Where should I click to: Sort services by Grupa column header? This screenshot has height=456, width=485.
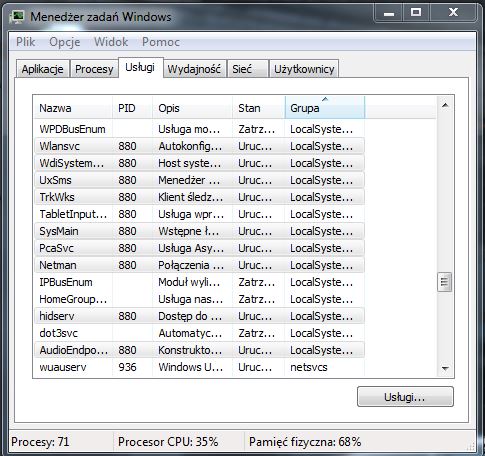point(325,108)
